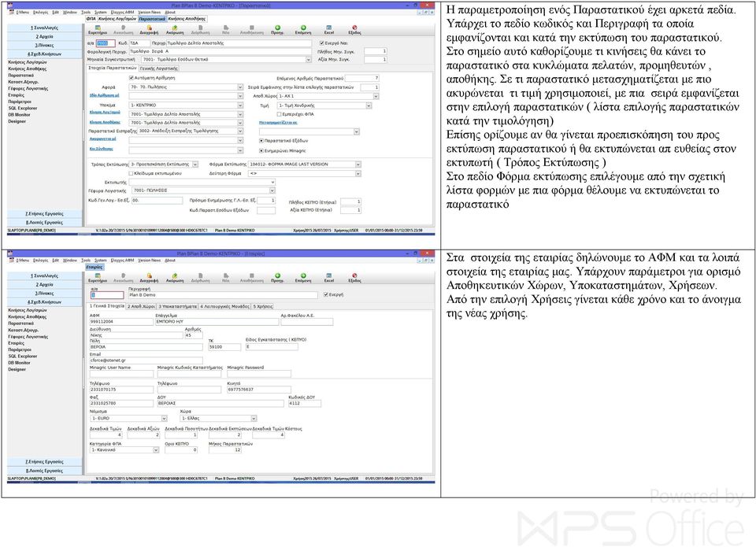Screen dimensions: 756x547
Task: Open Χώρα dropdown showing 1- Ελλας
Action: (x=254, y=419)
